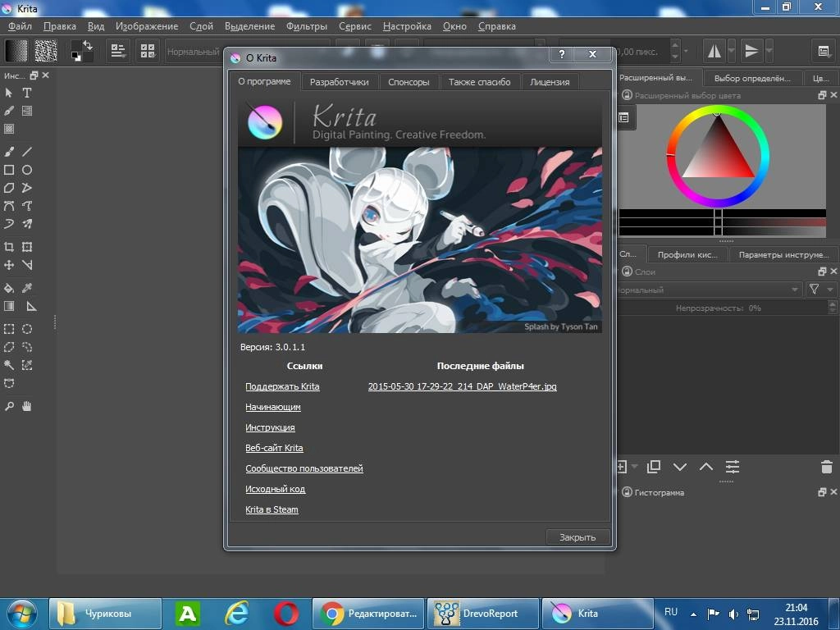Select the Move tool
Image resolution: width=840 pixels, height=630 pixels.
8,265
